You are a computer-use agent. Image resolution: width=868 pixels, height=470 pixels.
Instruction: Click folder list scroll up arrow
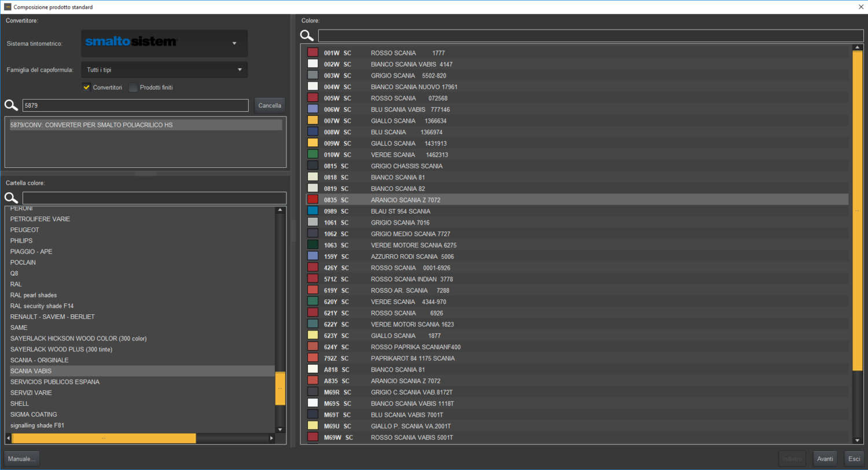tap(280, 210)
